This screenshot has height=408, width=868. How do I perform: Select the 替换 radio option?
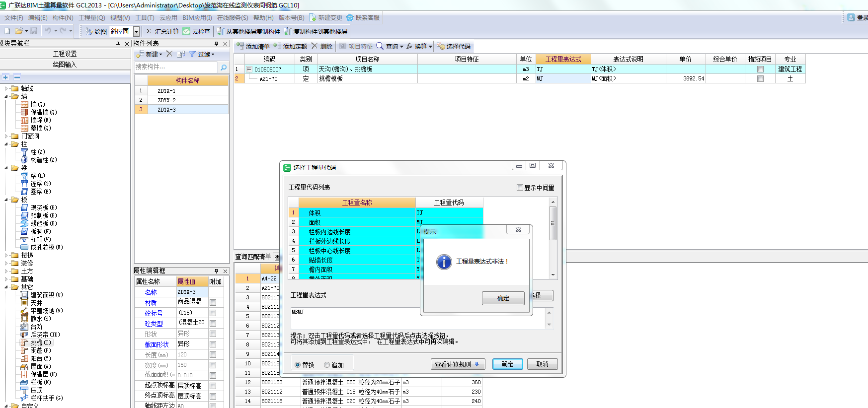298,365
